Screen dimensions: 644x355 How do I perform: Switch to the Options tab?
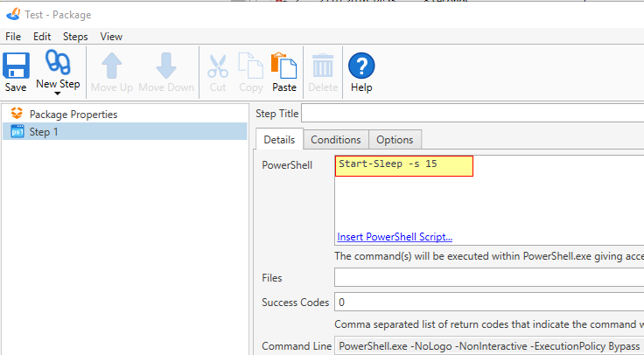[x=395, y=140]
